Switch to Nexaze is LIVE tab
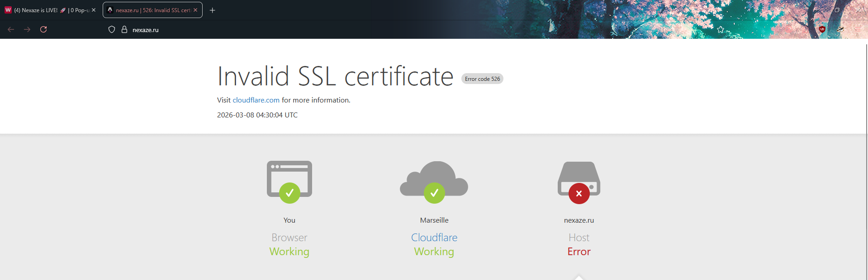Screen dimensions: 868x280 [x=50, y=10]
